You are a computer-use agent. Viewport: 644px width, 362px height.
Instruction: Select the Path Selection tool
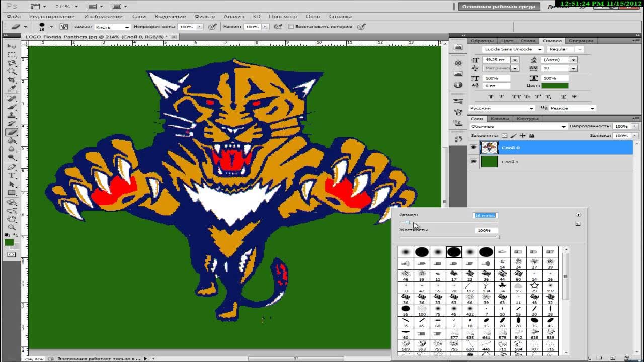[12, 185]
